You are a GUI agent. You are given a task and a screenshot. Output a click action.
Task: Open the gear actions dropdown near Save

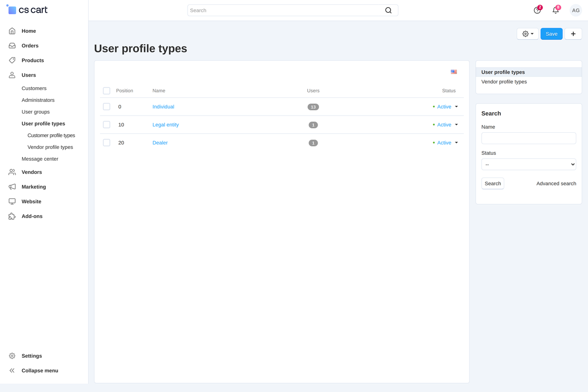528,34
